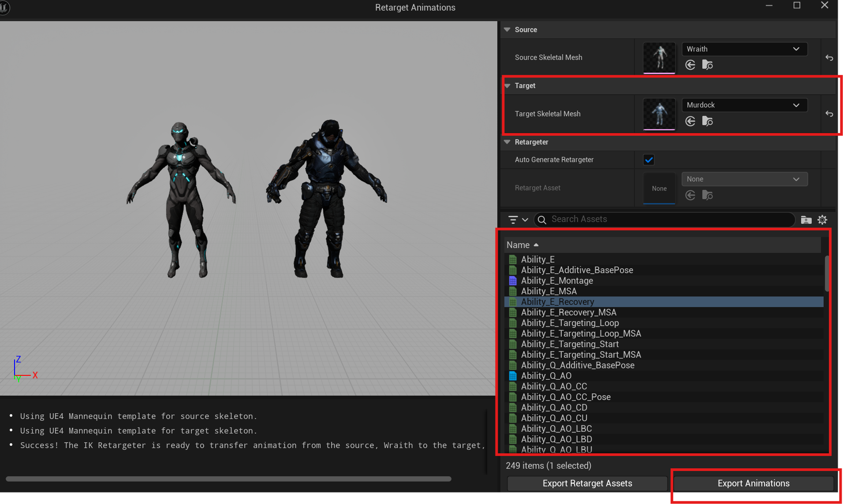Open the Murdock target mesh dropdown
843x504 pixels.
pyautogui.click(x=745, y=105)
